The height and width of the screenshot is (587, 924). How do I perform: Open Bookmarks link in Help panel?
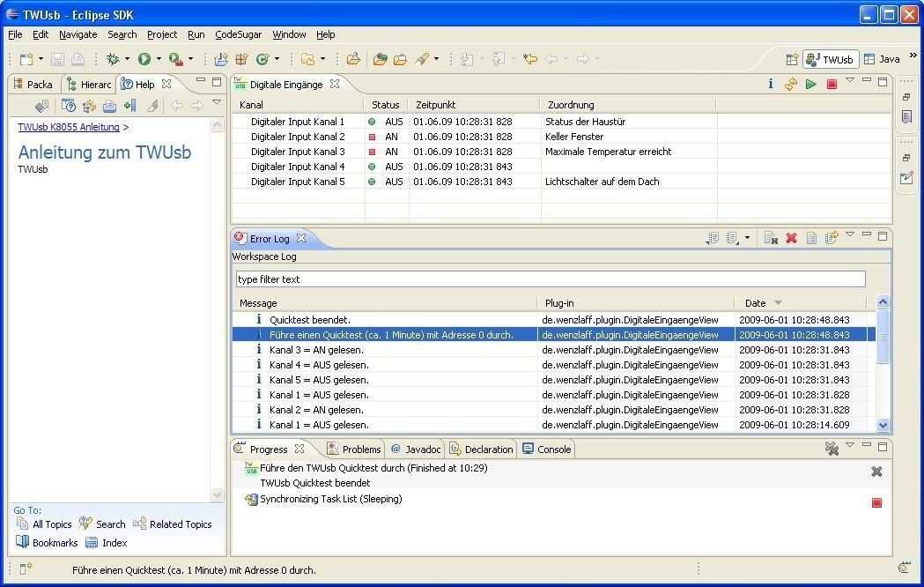[48, 542]
